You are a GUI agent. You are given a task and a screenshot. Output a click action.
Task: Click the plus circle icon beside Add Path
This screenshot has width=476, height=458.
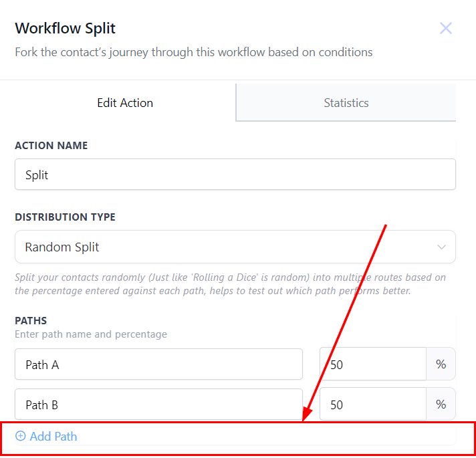21,437
